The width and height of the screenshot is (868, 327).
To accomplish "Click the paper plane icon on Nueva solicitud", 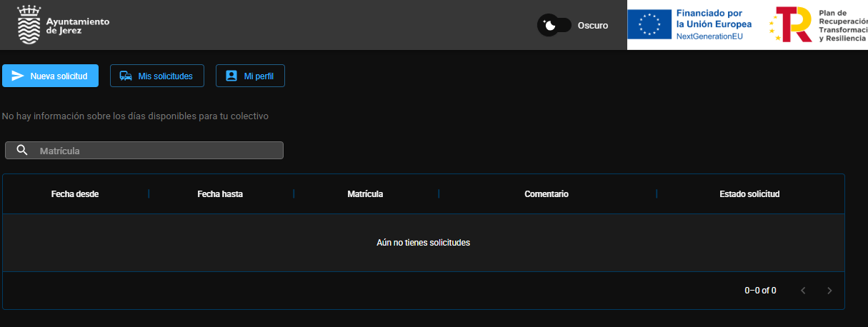I will (18, 76).
